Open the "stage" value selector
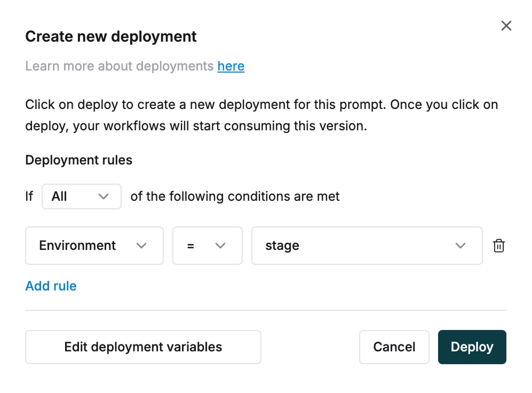 (x=367, y=246)
